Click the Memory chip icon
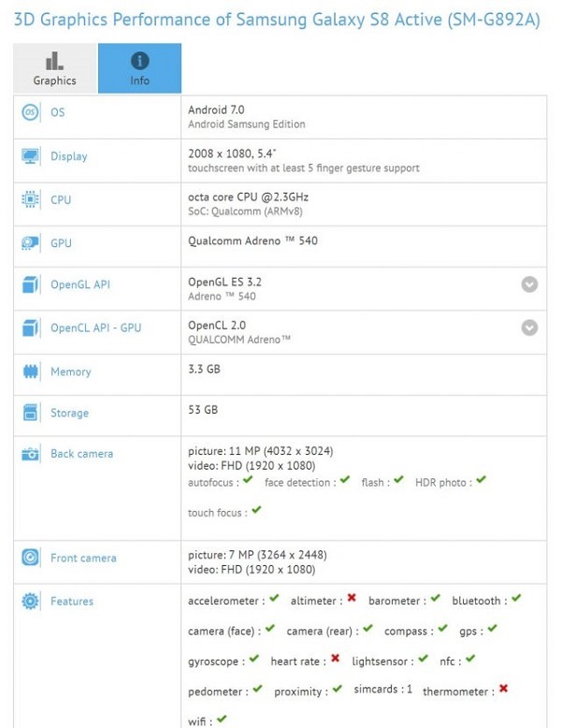The image size is (561, 728). pyautogui.click(x=31, y=371)
